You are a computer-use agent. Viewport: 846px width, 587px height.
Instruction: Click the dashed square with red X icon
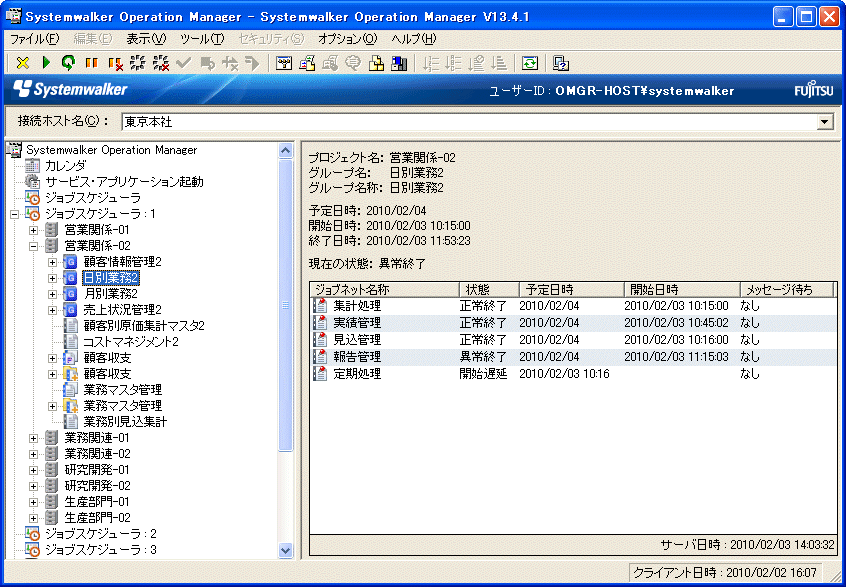pos(160,64)
